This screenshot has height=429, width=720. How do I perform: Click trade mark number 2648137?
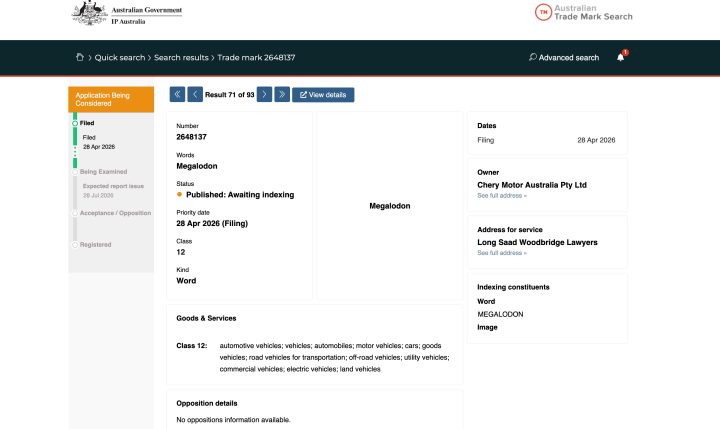point(191,137)
